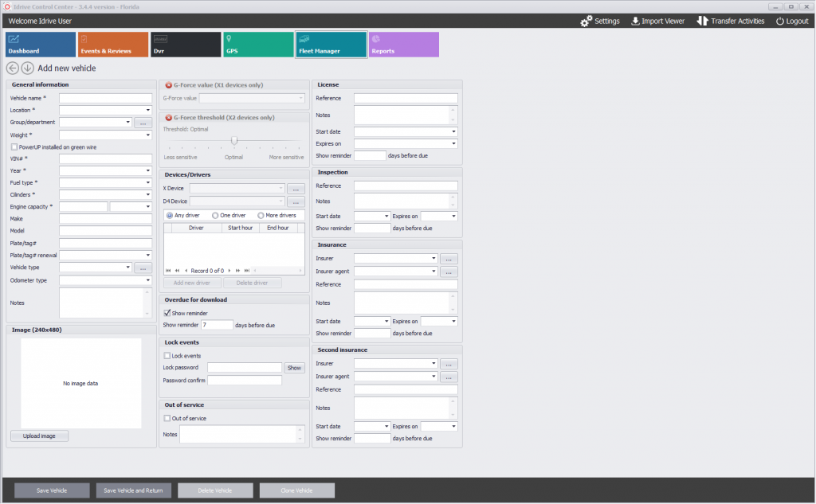This screenshot has width=816, height=504.
Task: Click the red G-Force value (X1) icon
Action: [169, 85]
